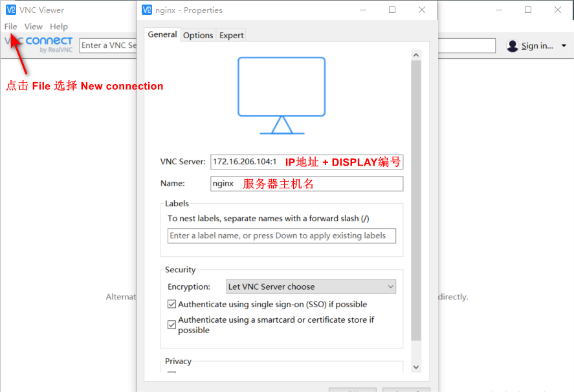Screen dimensions: 574x392
Task: Click the scroll down arrow in Properties
Action: tap(416, 367)
